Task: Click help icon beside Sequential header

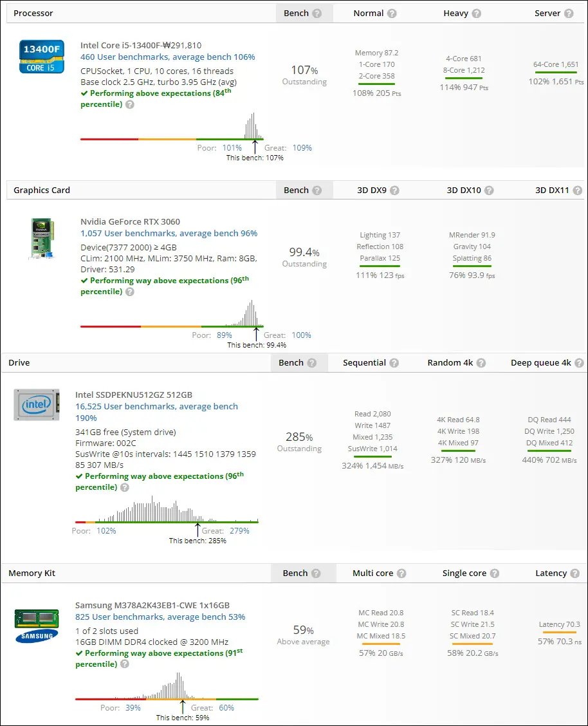Action: 394,363
